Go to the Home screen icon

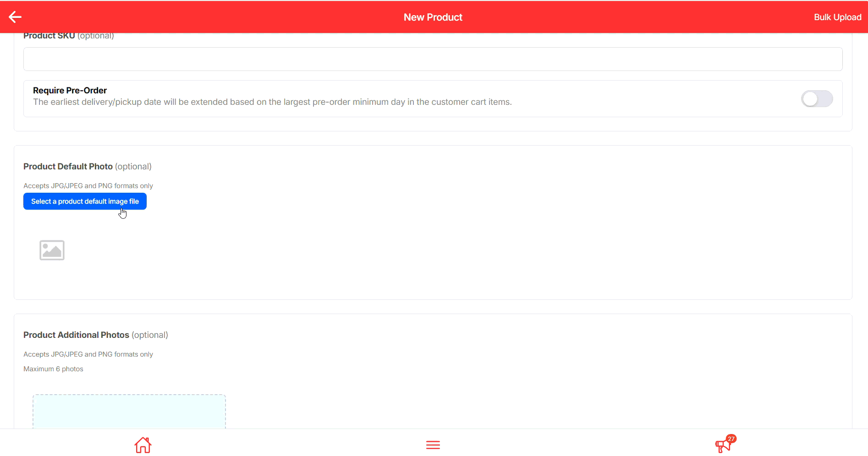coord(143,445)
